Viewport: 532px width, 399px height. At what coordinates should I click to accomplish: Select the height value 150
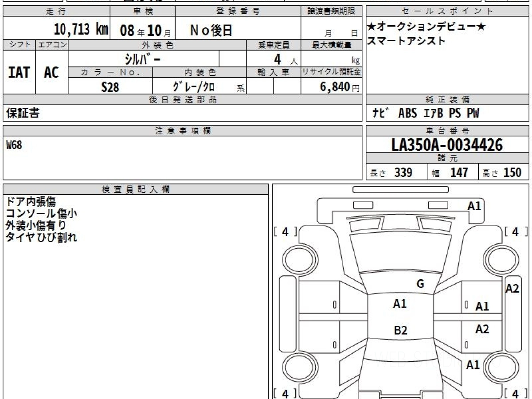point(512,172)
